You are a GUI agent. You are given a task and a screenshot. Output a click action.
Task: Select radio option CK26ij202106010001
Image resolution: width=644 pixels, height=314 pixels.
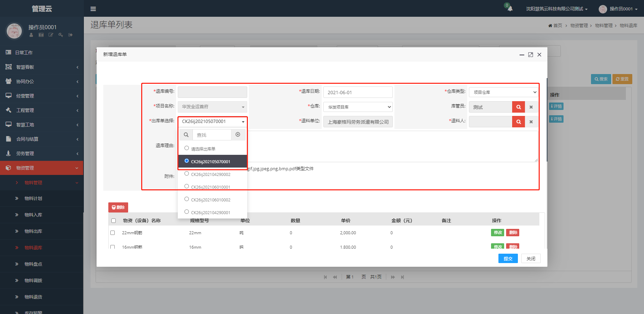pos(187,186)
